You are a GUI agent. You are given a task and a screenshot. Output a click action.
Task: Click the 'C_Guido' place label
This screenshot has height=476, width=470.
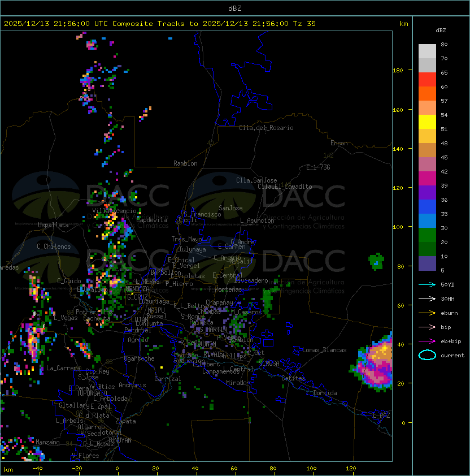tap(69, 281)
